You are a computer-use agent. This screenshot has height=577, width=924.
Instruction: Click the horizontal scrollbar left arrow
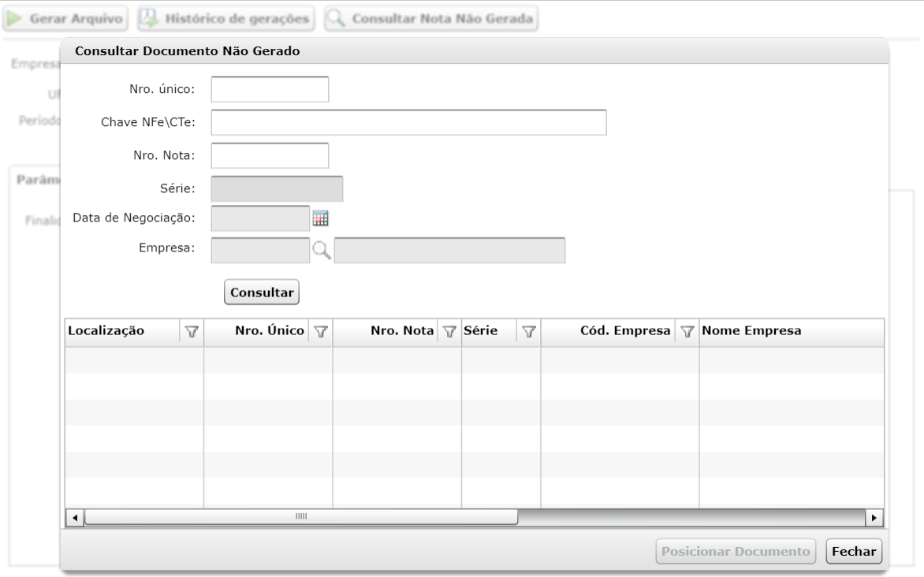pos(75,517)
